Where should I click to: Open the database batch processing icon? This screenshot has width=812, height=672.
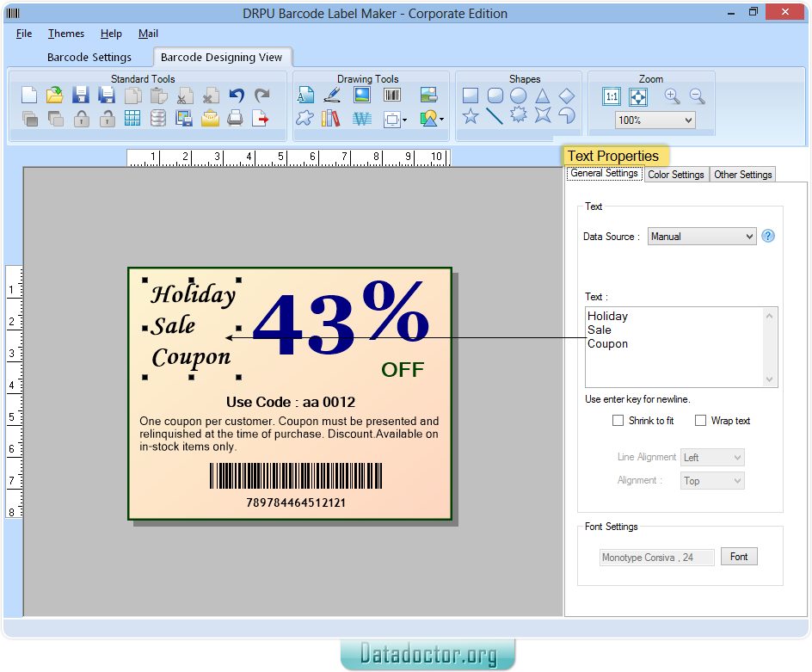[x=158, y=119]
